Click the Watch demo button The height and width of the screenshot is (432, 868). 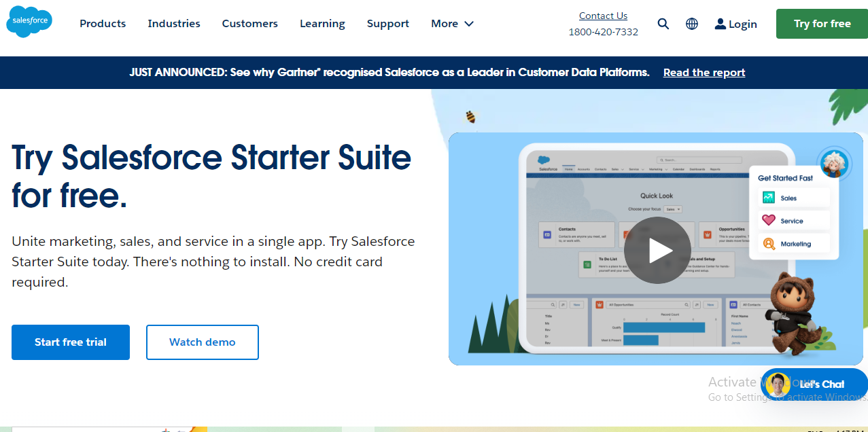pyautogui.click(x=203, y=342)
